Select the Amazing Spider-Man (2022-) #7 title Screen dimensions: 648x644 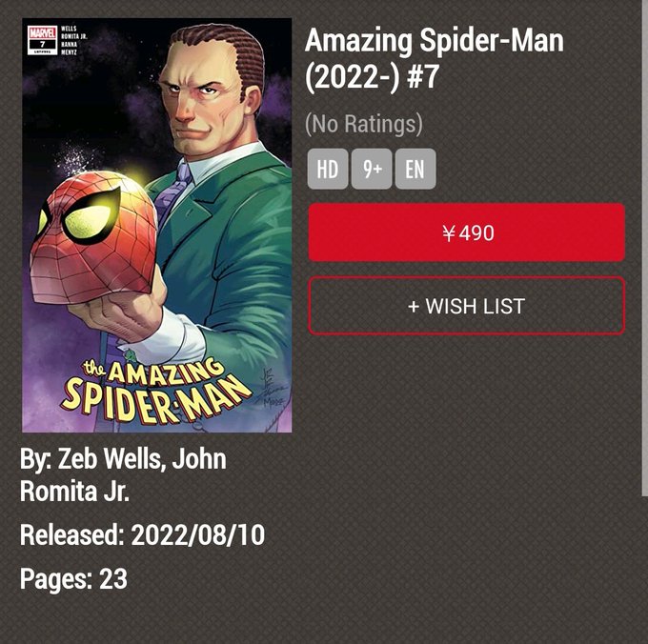[x=434, y=58]
